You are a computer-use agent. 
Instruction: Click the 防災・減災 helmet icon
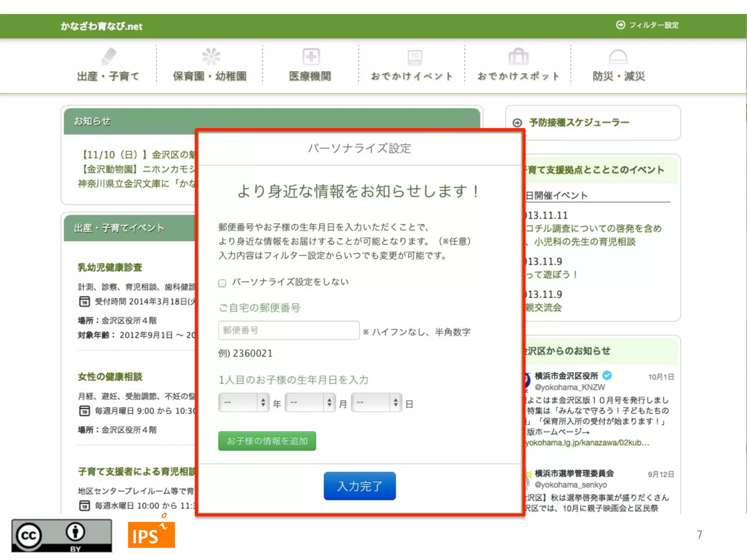point(618,57)
